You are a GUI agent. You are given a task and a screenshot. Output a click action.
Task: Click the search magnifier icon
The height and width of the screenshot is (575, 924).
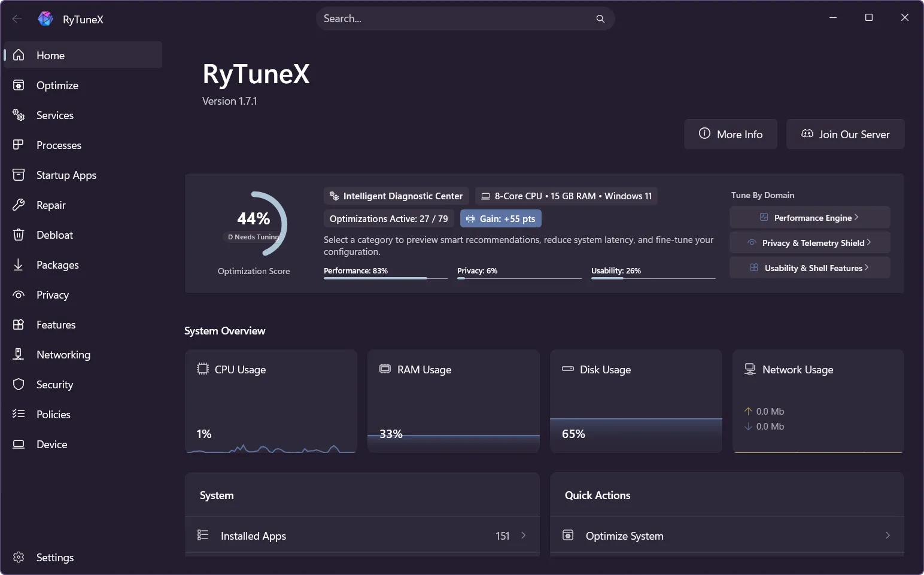600,19
